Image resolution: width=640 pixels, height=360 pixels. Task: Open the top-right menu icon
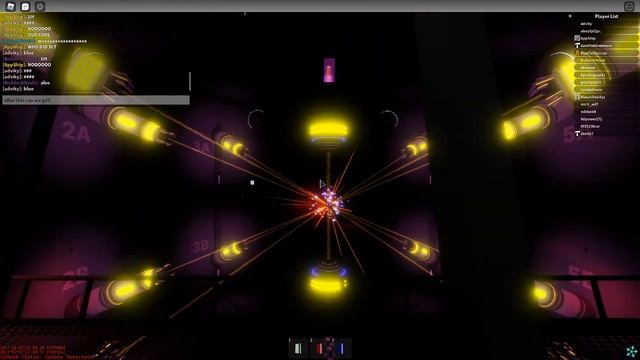pos(629,6)
